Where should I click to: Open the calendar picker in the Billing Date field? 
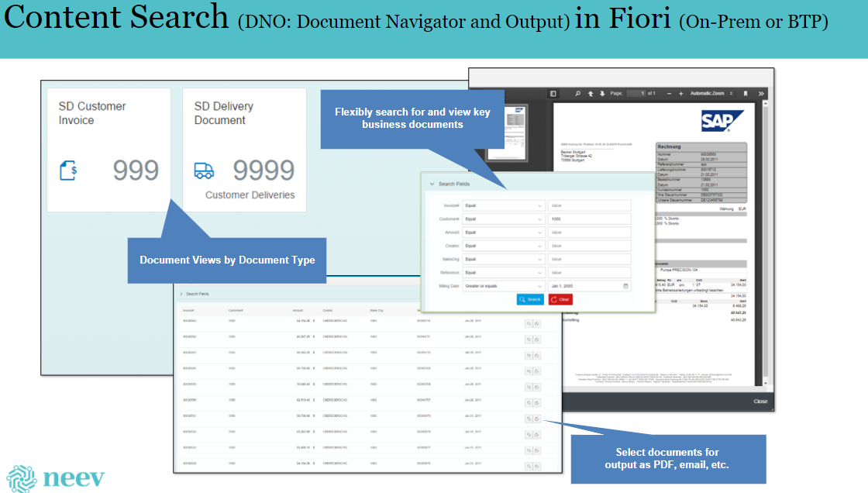(x=626, y=286)
